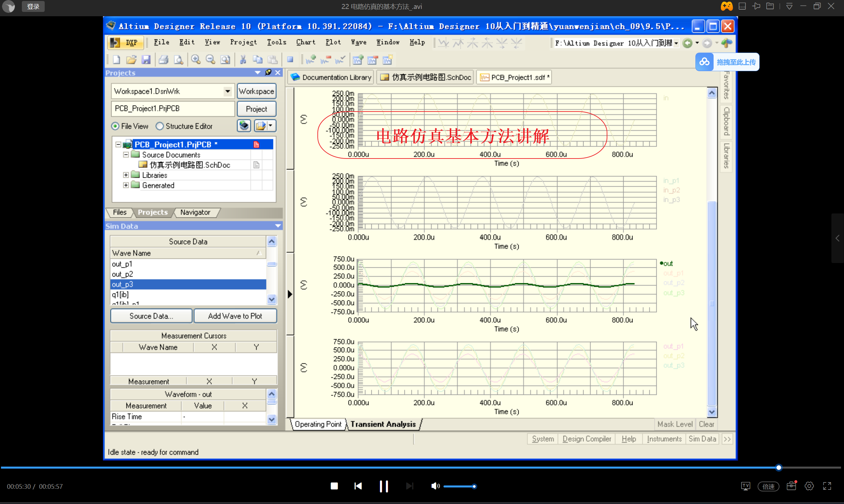The width and height of the screenshot is (844, 504).
Task: Click the Paste toolbar icon
Action: point(272,60)
